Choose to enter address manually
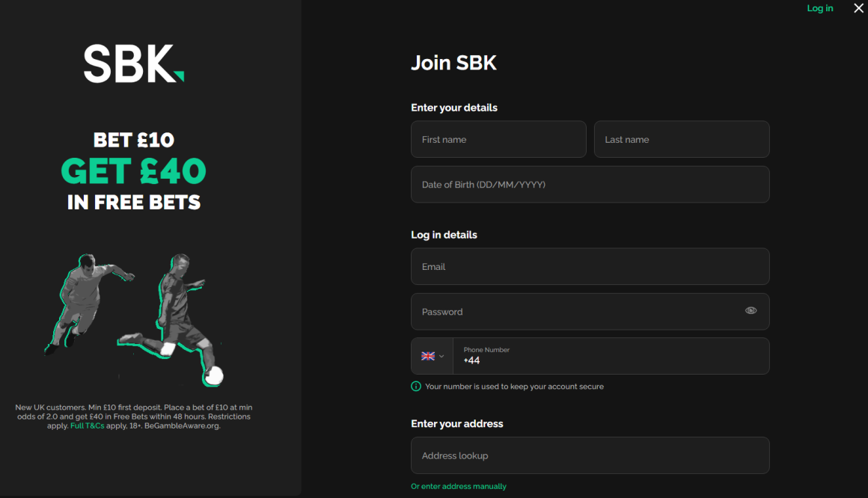This screenshot has height=498, width=868. (x=459, y=486)
